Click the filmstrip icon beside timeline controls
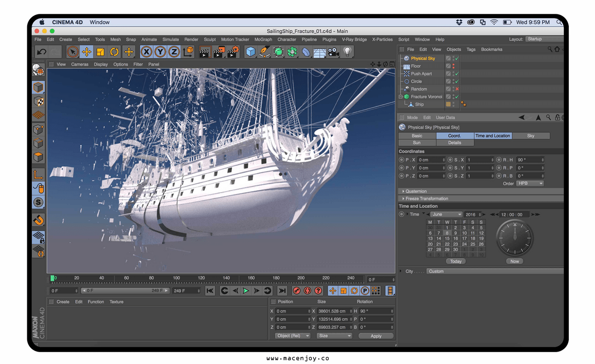Image resolution: width=595 pixels, height=364 pixels. click(x=391, y=291)
